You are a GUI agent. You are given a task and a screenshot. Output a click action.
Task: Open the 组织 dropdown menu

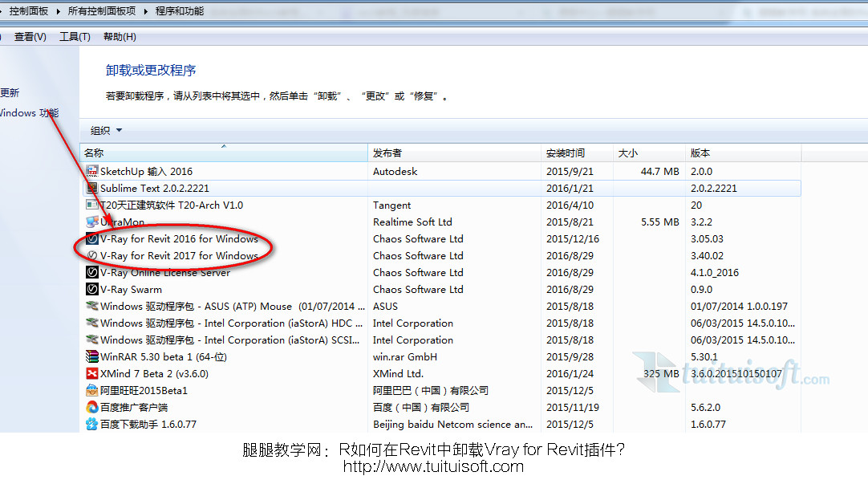(x=106, y=130)
